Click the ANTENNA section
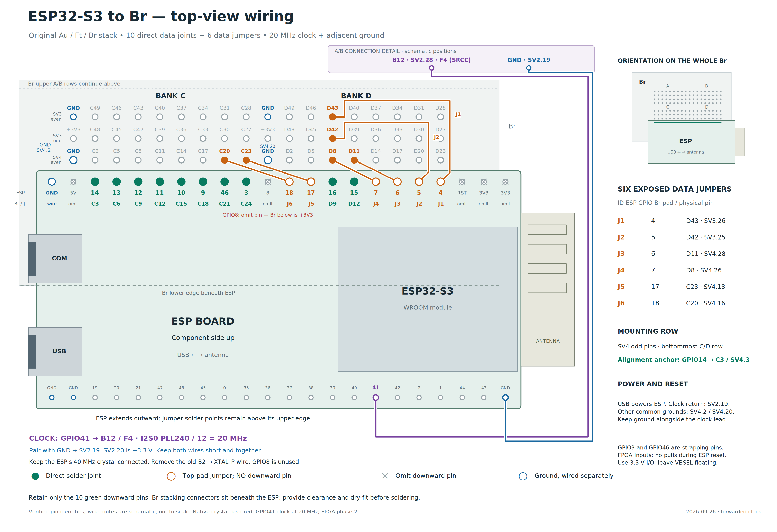 (x=548, y=290)
